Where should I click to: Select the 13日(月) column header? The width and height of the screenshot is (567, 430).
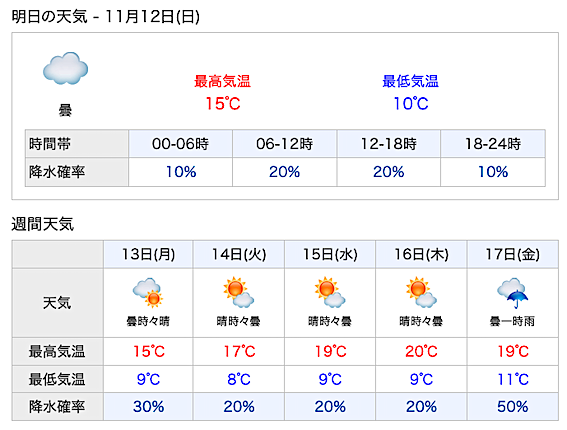click(x=148, y=254)
